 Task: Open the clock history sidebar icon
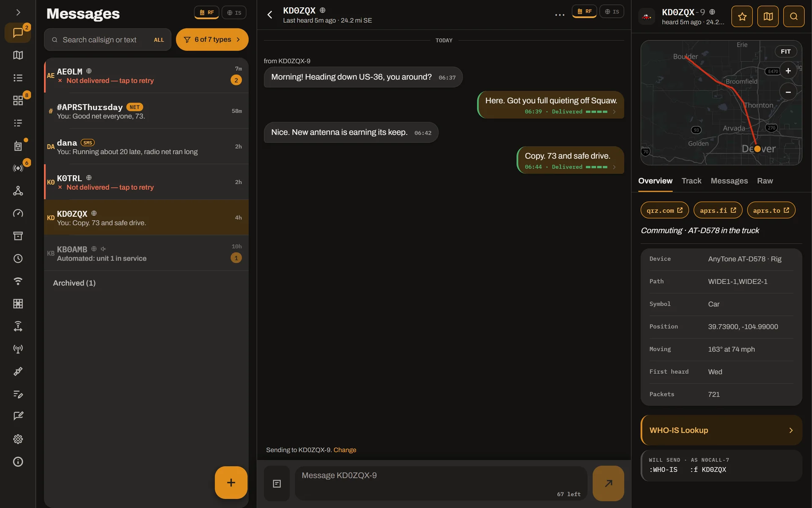pos(18,258)
